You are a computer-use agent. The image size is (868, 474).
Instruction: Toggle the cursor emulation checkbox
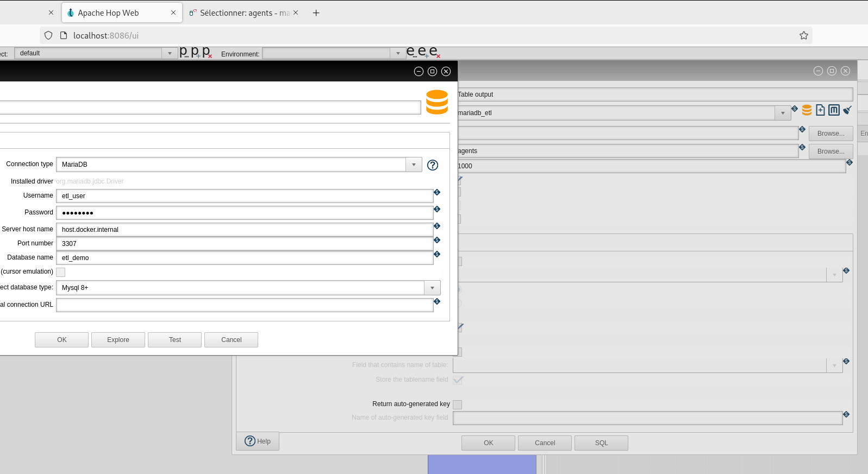[x=61, y=272]
